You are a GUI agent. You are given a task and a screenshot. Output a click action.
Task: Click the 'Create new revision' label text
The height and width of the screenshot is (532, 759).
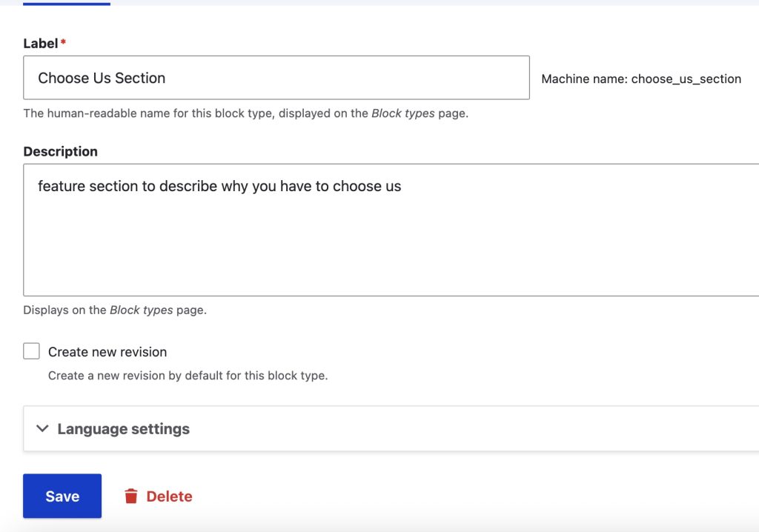point(107,352)
